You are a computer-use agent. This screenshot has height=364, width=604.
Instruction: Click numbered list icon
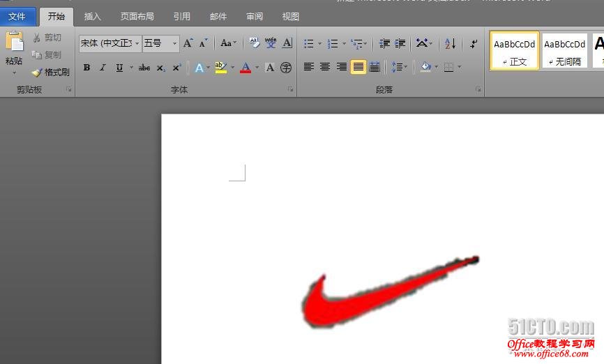point(333,43)
